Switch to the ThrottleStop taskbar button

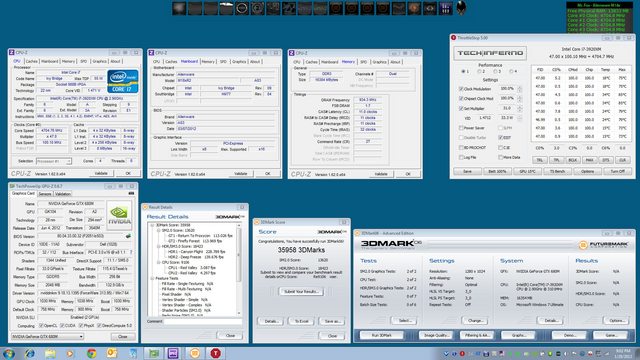pos(216,353)
